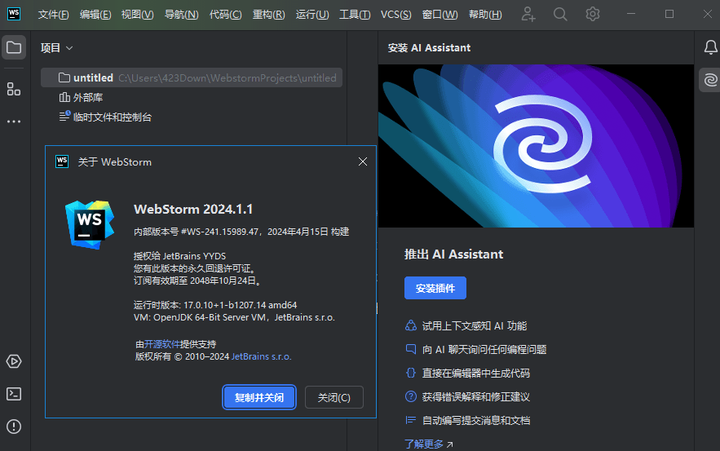
Task: Select the 临时文件和控制台 tree row
Action: click(x=191, y=117)
